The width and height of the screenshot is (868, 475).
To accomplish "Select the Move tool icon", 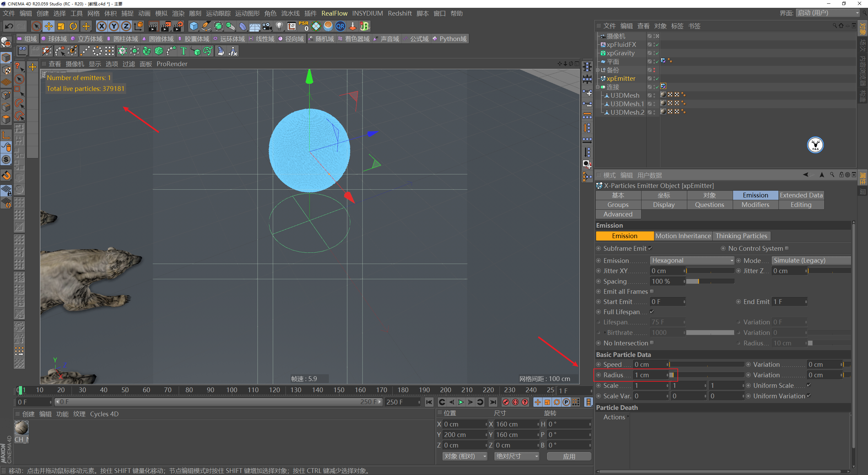I will [48, 26].
